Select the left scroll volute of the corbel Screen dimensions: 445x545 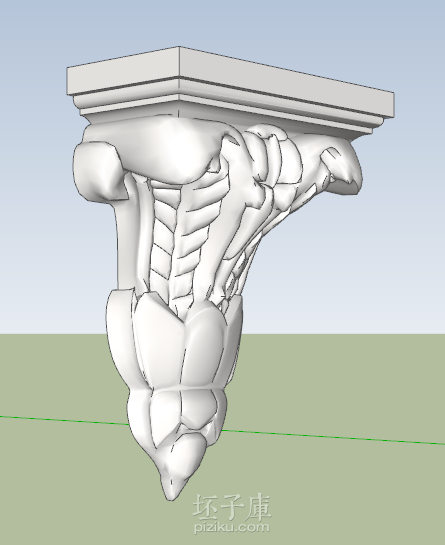tap(98, 170)
